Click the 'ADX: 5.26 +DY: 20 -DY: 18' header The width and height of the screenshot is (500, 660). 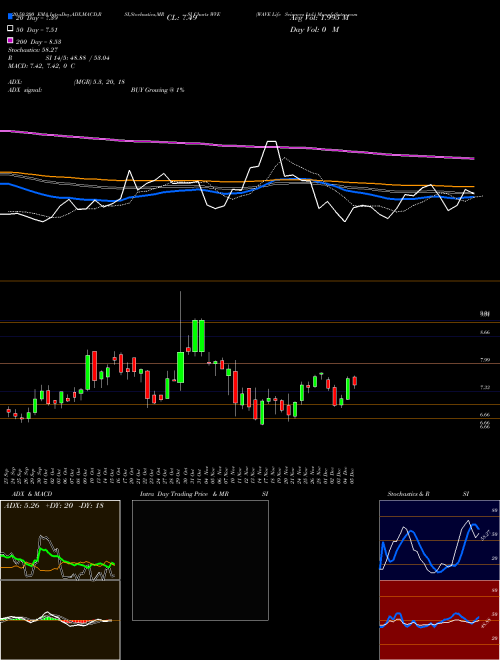54,505
